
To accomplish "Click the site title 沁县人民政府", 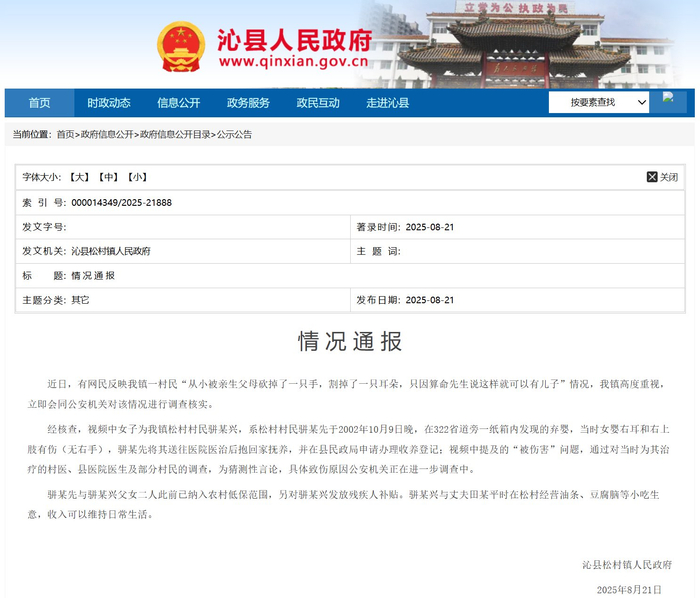I will coord(295,41).
